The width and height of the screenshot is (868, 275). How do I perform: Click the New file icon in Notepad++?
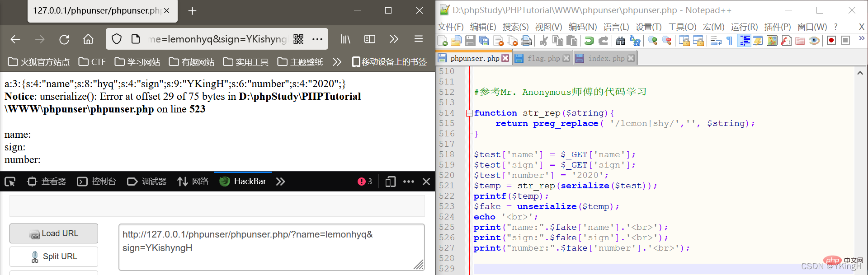pos(443,41)
